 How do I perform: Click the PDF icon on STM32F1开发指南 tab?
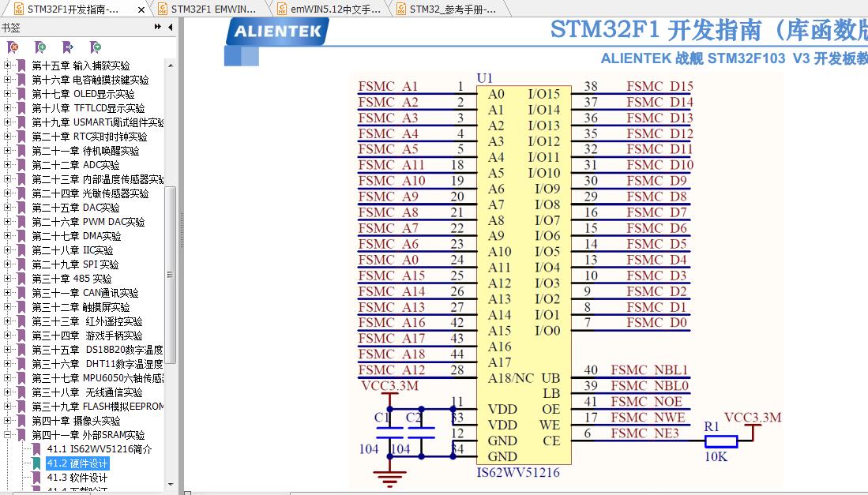[19, 9]
